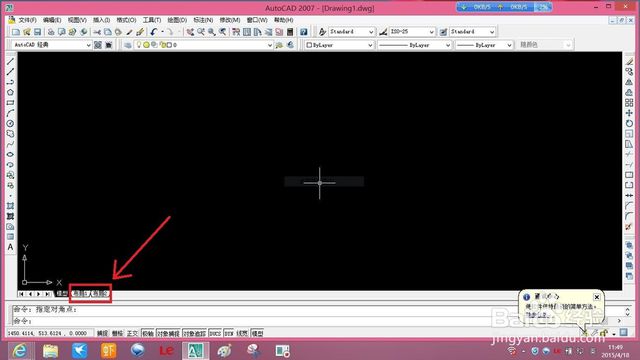This screenshot has width=640, height=360.
Task: Switch to the 布局1 layout tab
Action: pos(80,293)
